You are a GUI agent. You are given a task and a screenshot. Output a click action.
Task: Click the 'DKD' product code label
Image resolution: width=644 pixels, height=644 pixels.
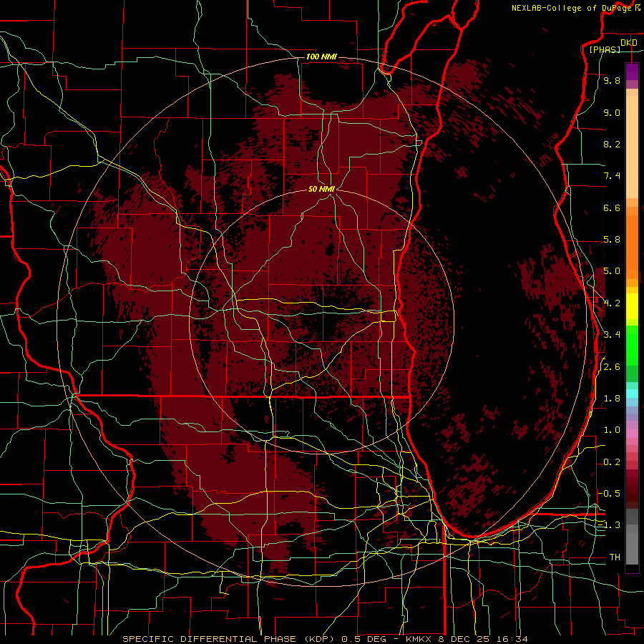[628, 43]
